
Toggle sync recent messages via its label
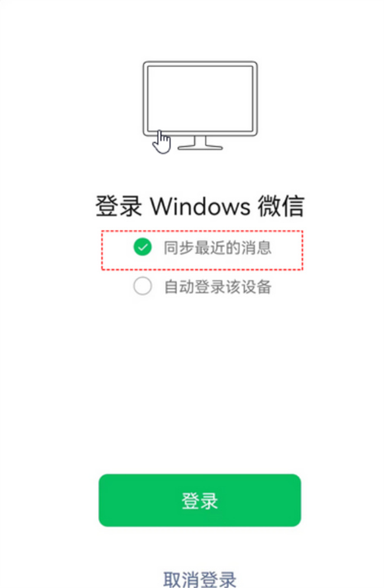pyautogui.click(x=217, y=248)
